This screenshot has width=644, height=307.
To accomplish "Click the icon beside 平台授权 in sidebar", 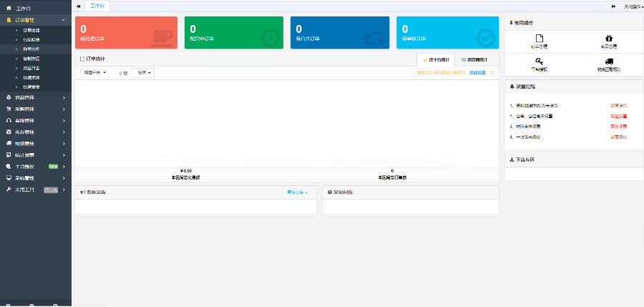I will pos(9,167).
